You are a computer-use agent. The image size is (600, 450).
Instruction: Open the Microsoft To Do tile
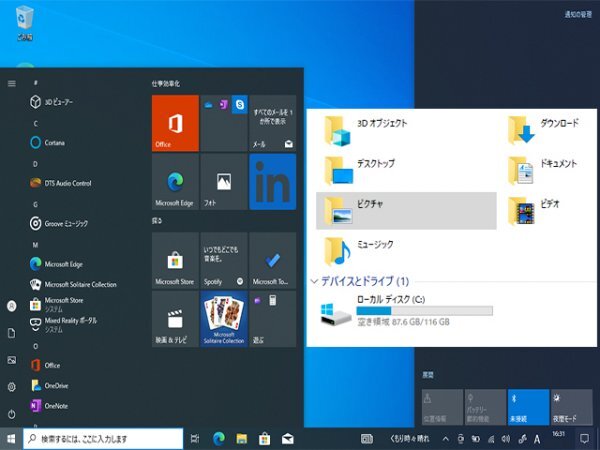click(272, 260)
